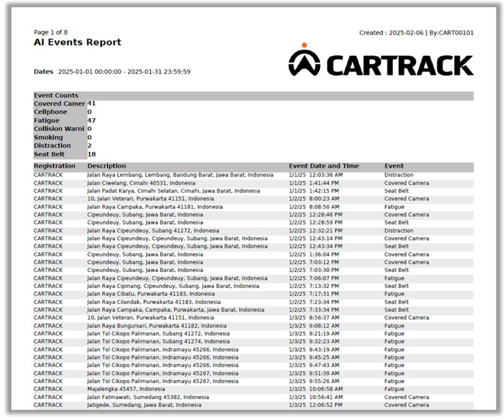
Task: Click Fatigue event in the 7:06:07 PM row
Action: 395,278
